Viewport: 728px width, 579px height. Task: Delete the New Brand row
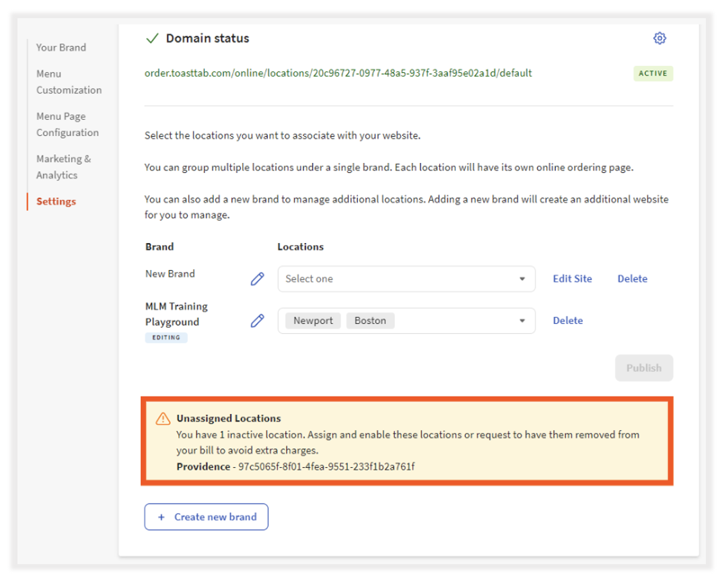click(632, 279)
